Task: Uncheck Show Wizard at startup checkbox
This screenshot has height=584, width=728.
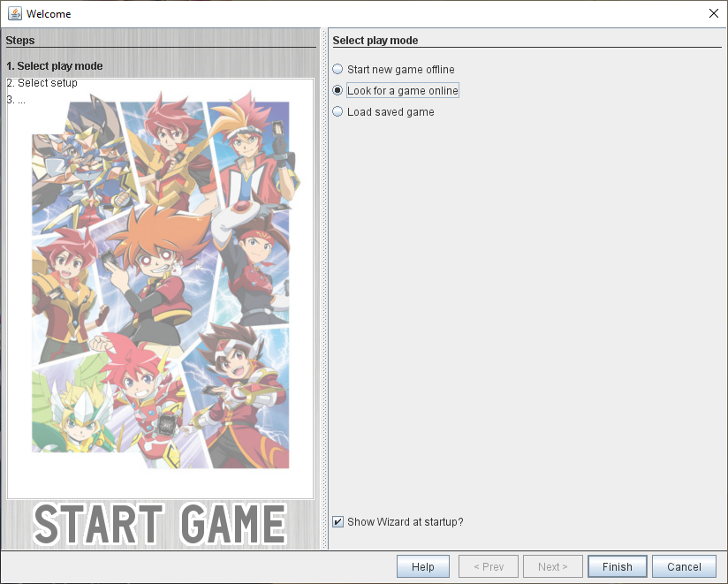Action: coord(338,522)
